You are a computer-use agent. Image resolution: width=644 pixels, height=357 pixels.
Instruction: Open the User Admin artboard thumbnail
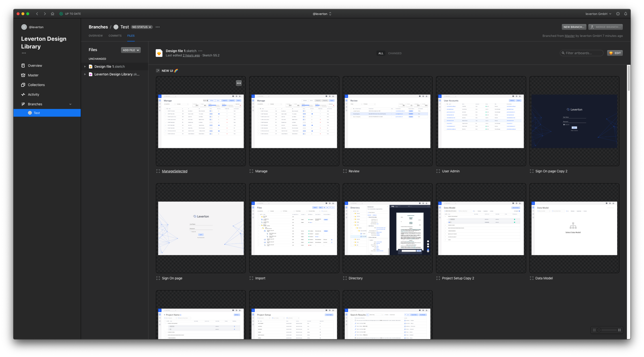(481, 121)
